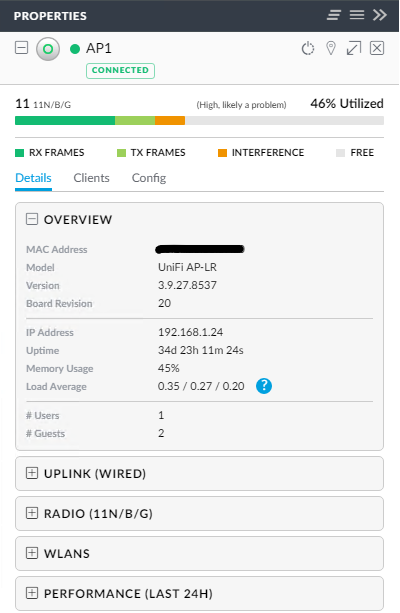Viewport: 400px width, 613px height.
Task: Switch to the Clients tab
Action: [91, 178]
